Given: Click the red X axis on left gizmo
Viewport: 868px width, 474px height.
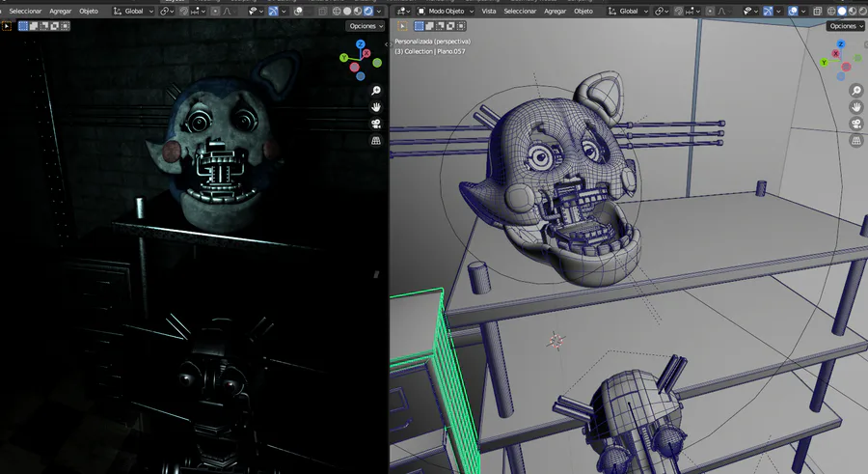Looking at the screenshot, I should [366, 53].
